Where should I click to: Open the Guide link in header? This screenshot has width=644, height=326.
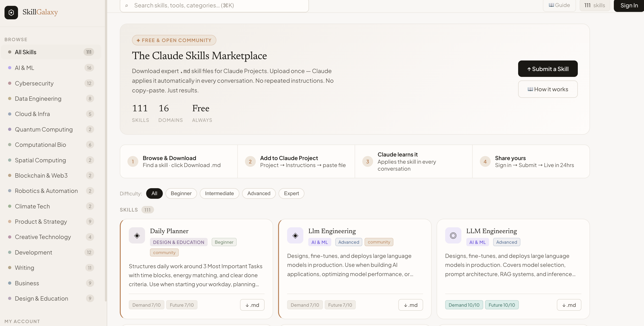pyautogui.click(x=559, y=5)
